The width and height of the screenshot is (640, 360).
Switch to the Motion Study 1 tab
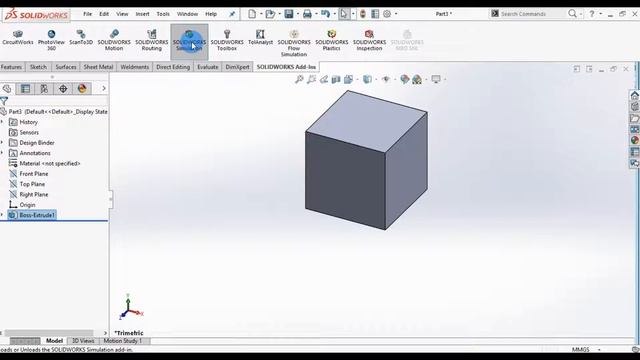[123, 340]
